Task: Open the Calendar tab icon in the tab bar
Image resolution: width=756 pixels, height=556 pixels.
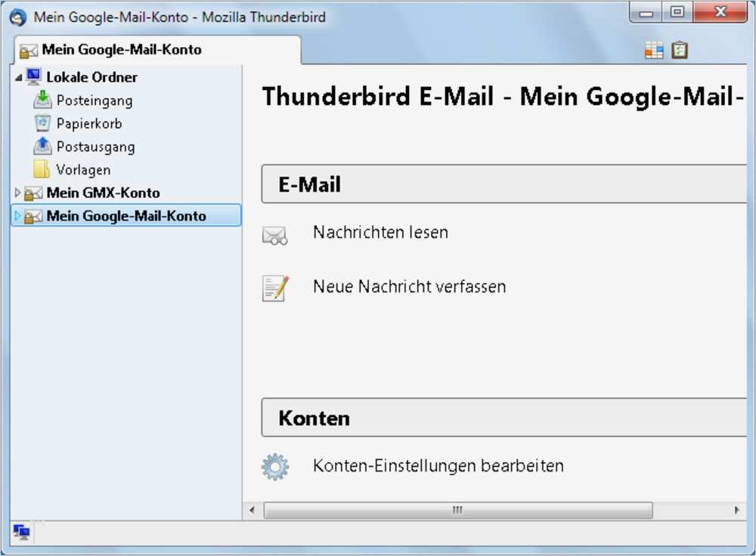Action: pos(654,50)
